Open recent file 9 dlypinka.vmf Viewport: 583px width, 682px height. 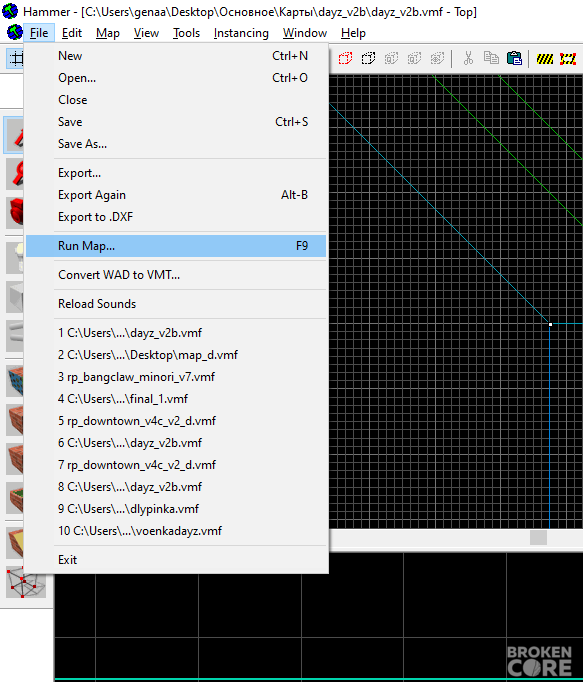tap(176, 508)
